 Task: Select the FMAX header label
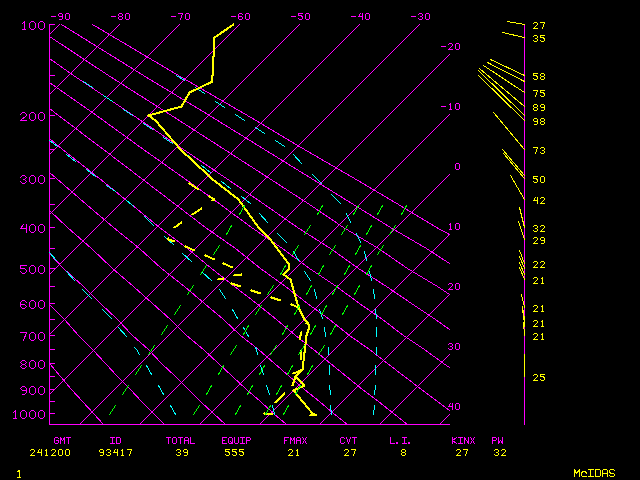pos(295,440)
